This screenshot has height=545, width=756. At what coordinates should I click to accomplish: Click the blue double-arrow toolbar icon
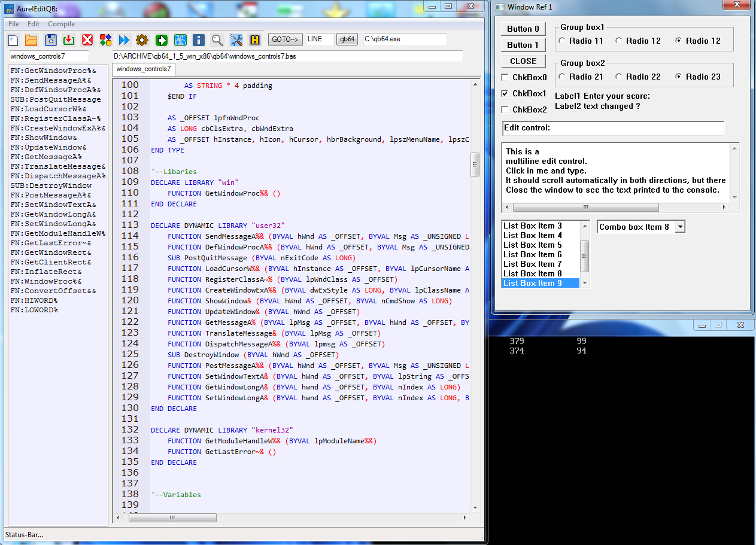tap(124, 40)
